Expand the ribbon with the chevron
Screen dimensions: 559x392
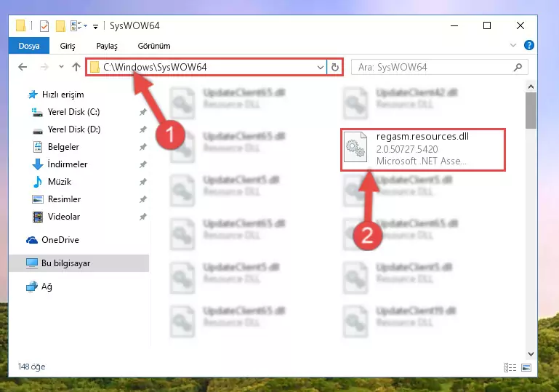pyautogui.click(x=513, y=45)
